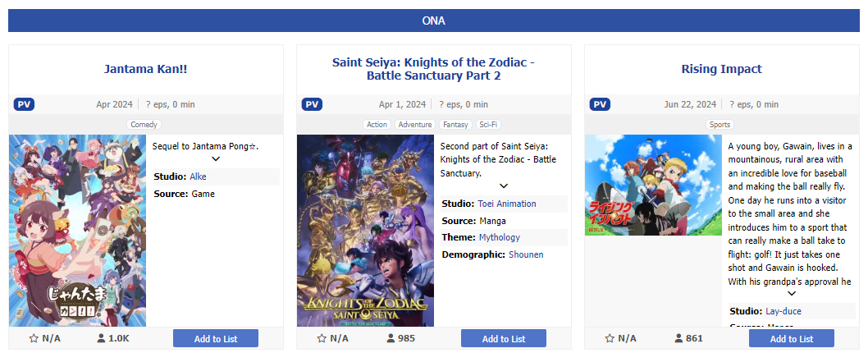The width and height of the screenshot is (868, 362).
Task: Expand the Jantama Kan!! synopsis chevron
Action: 216,159
